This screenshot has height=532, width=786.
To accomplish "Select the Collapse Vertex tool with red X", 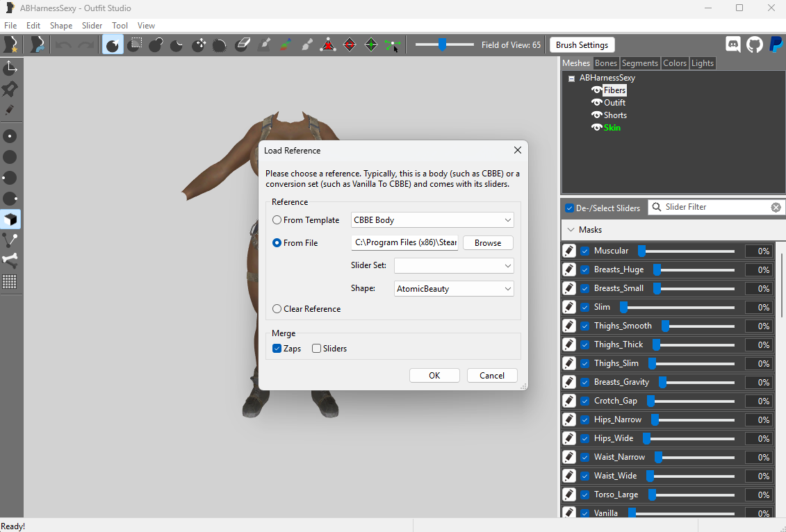I will [x=328, y=44].
